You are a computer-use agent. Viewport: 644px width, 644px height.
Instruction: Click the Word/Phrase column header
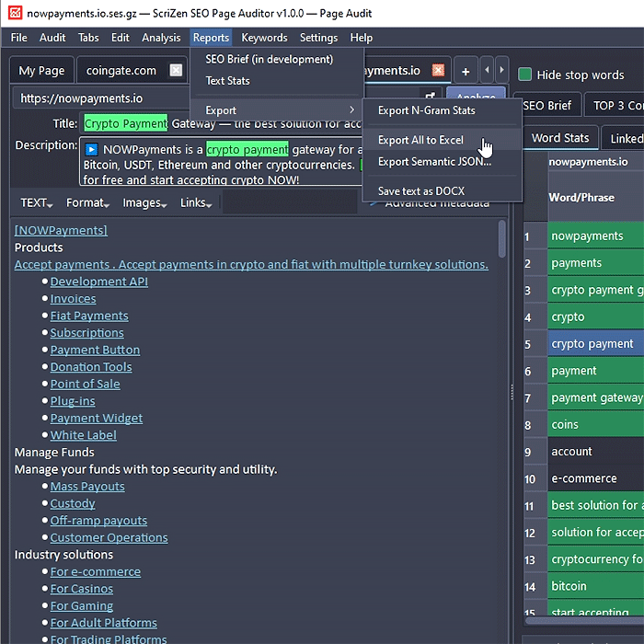(x=595, y=198)
